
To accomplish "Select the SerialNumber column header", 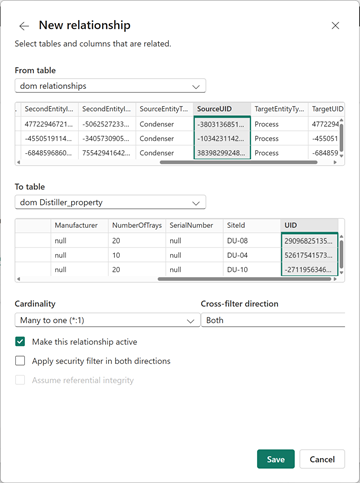I will pyautogui.click(x=194, y=225).
